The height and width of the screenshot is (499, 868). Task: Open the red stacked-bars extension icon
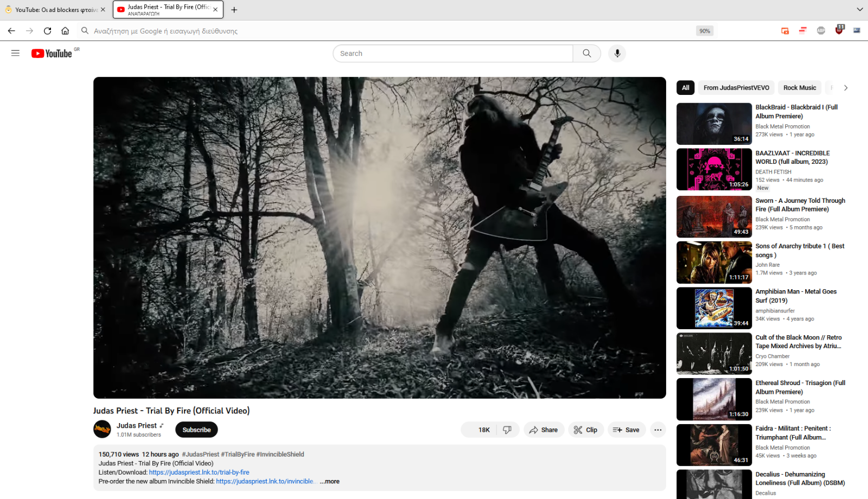pyautogui.click(x=803, y=31)
